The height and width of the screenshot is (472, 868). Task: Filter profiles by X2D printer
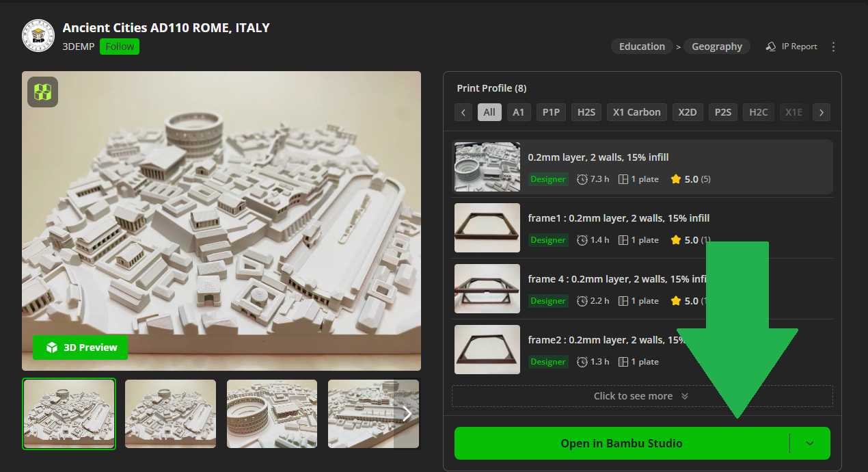pos(688,112)
